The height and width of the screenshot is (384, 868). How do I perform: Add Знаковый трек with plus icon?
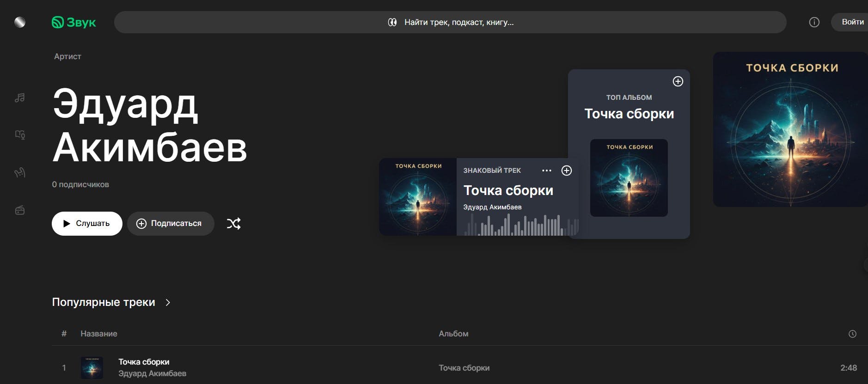(x=567, y=171)
